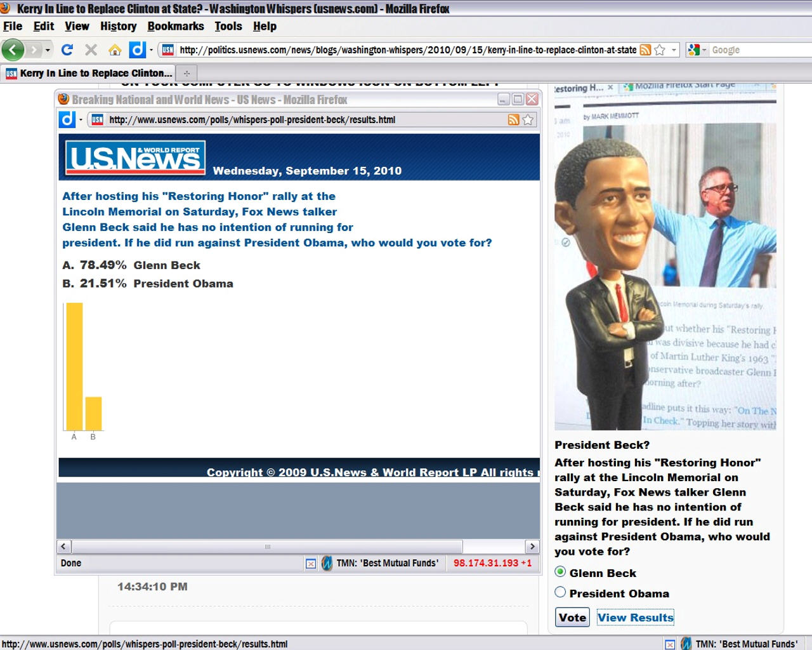Open the File menu
812x650 pixels.
click(x=13, y=26)
